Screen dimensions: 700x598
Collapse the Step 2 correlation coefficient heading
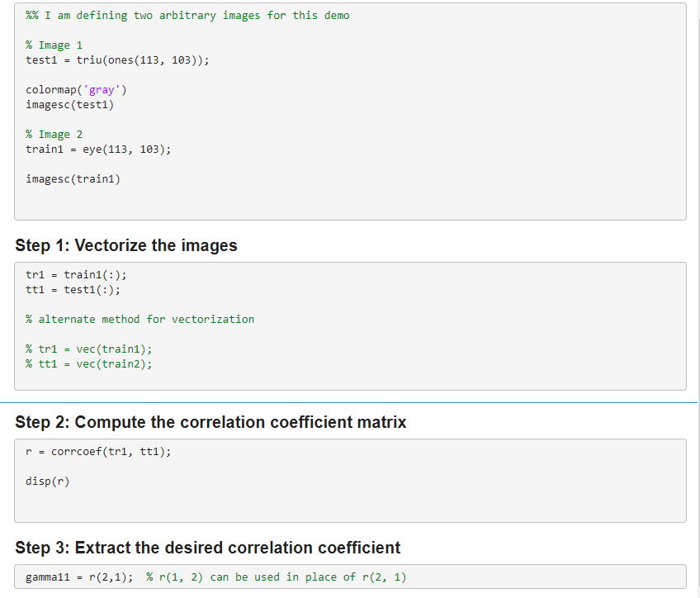point(211,421)
